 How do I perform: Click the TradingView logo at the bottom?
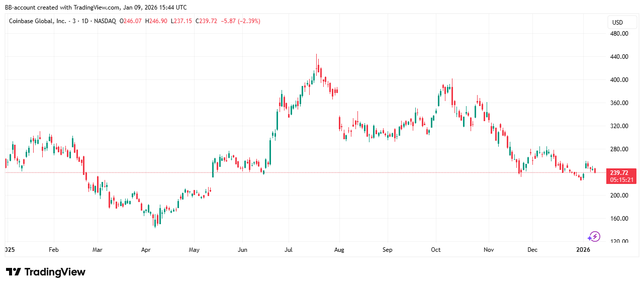tap(46, 272)
